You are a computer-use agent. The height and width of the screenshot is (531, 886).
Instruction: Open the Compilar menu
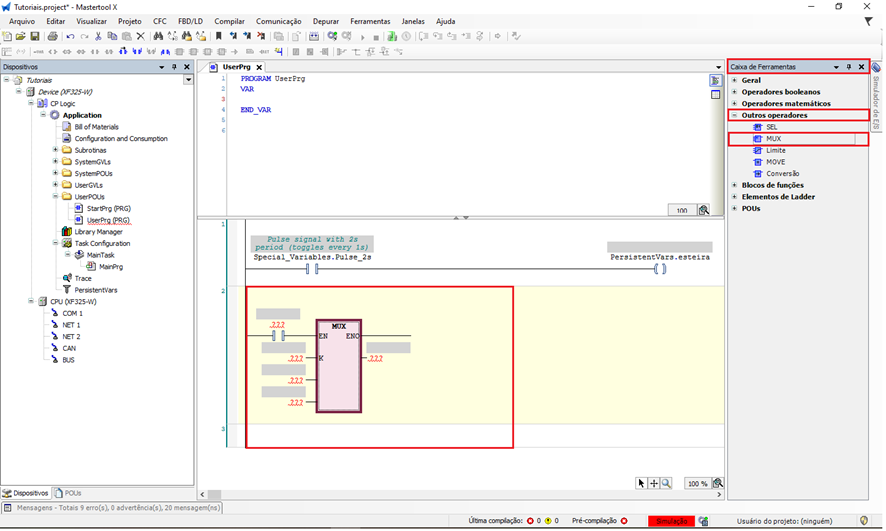pos(229,21)
